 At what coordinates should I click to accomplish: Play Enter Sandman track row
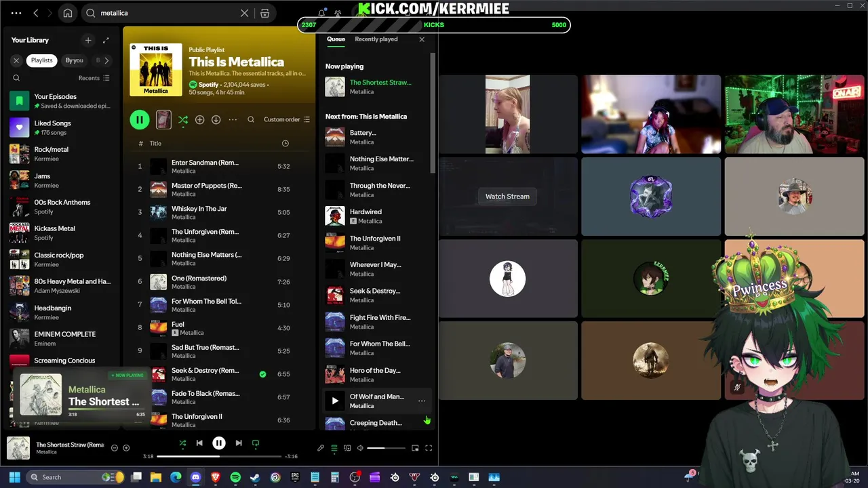pyautogui.click(x=218, y=167)
